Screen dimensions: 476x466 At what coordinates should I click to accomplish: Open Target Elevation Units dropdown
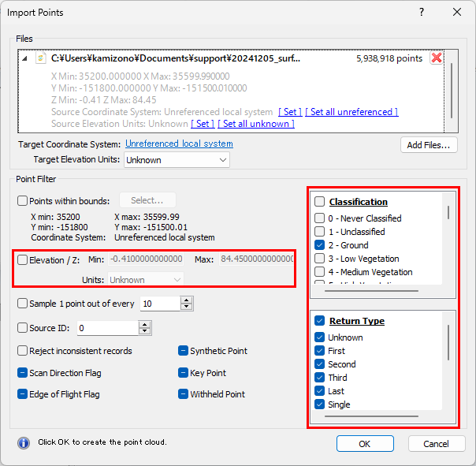[x=177, y=160]
